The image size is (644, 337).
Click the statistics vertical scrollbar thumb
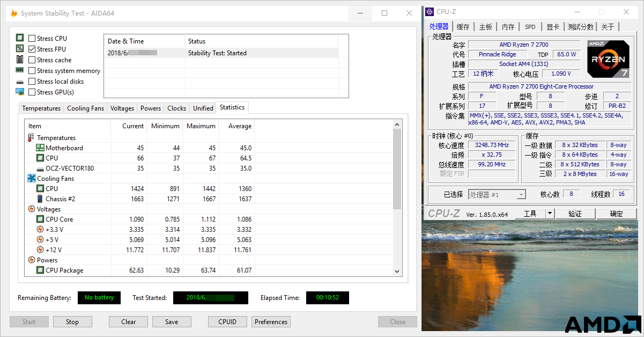[x=397, y=169]
